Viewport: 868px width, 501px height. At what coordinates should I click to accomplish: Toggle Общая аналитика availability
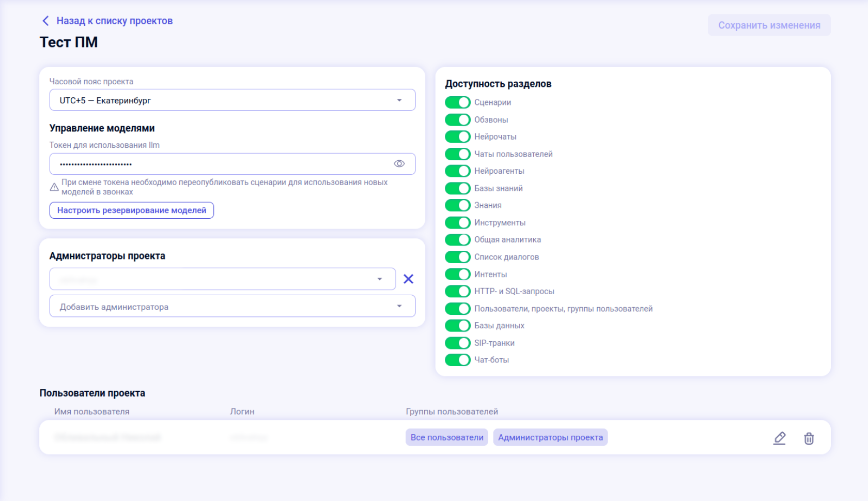(458, 240)
